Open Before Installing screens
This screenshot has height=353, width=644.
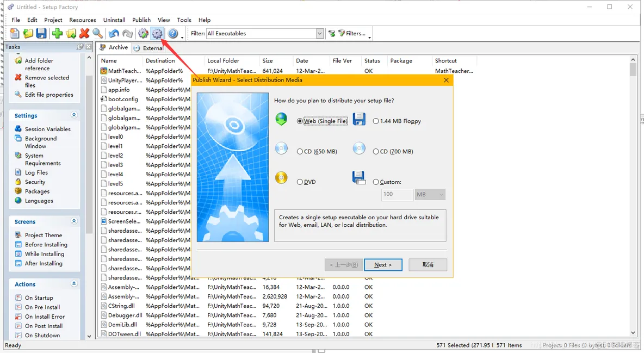(x=46, y=245)
